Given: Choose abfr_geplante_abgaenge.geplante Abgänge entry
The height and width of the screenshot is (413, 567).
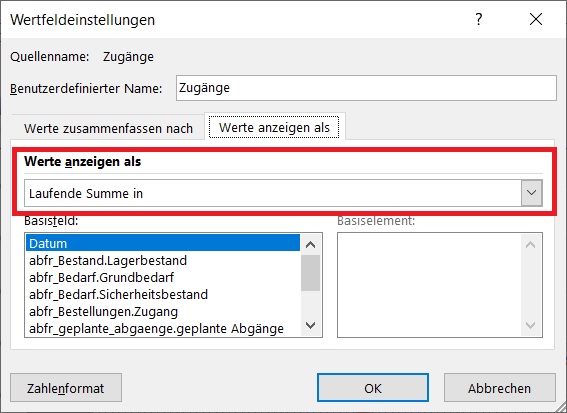Looking at the screenshot, I should [163, 328].
